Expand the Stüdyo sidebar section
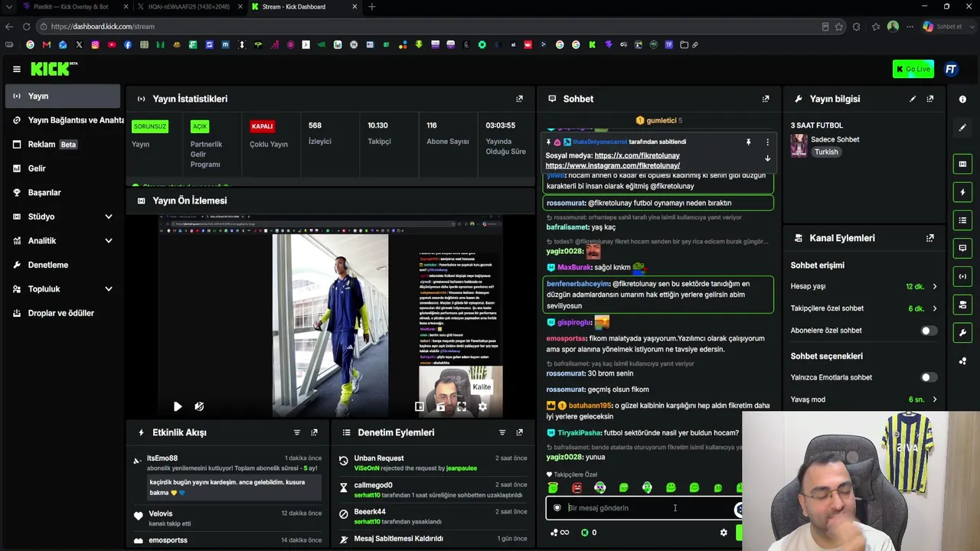Viewport: 980px width, 551px height. pos(109,217)
